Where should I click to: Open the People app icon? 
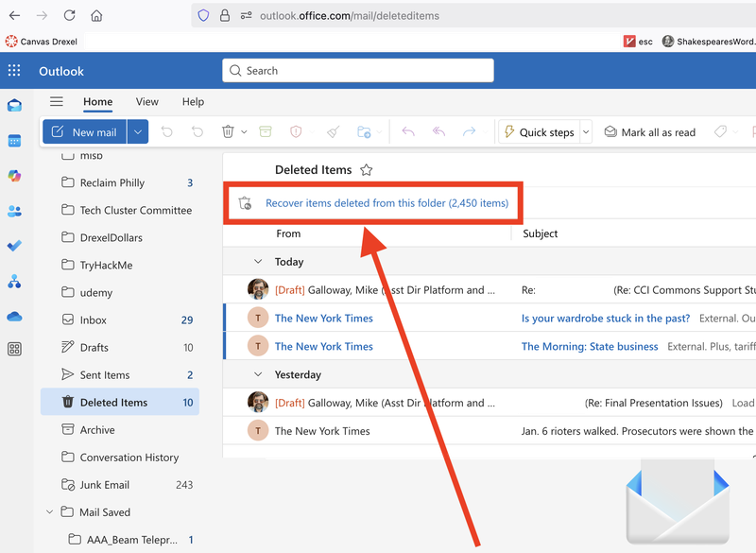click(x=14, y=211)
